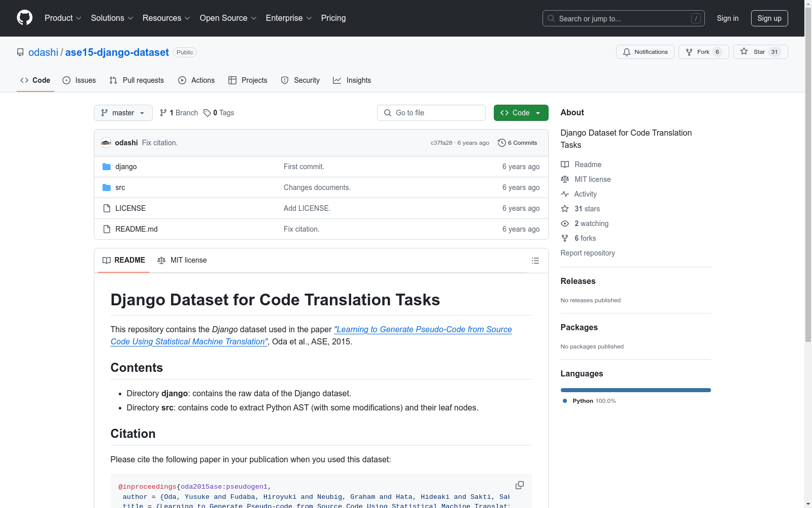This screenshot has width=812, height=508.
Task: Open the pseudo-code paper link in README
Action: pyautogui.click(x=311, y=335)
